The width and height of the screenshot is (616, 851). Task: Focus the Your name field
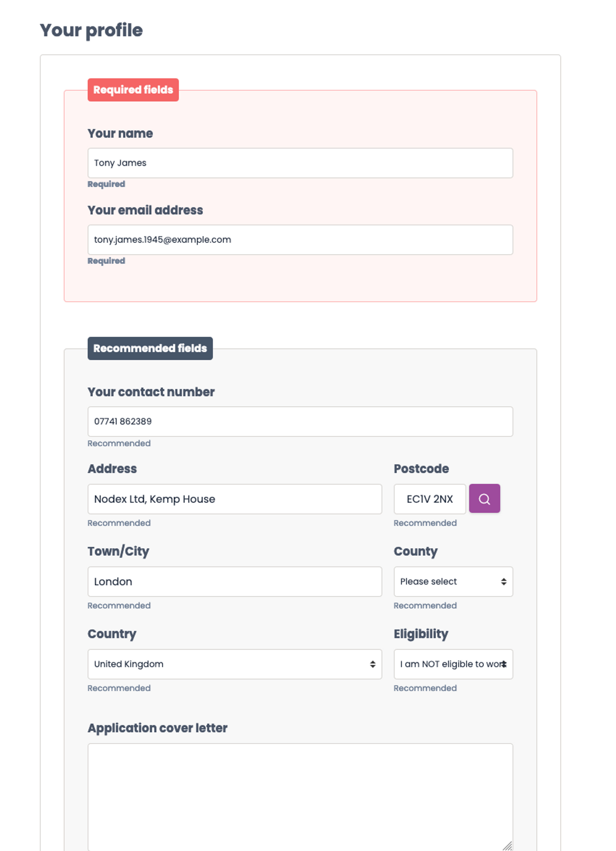click(x=300, y=163)
